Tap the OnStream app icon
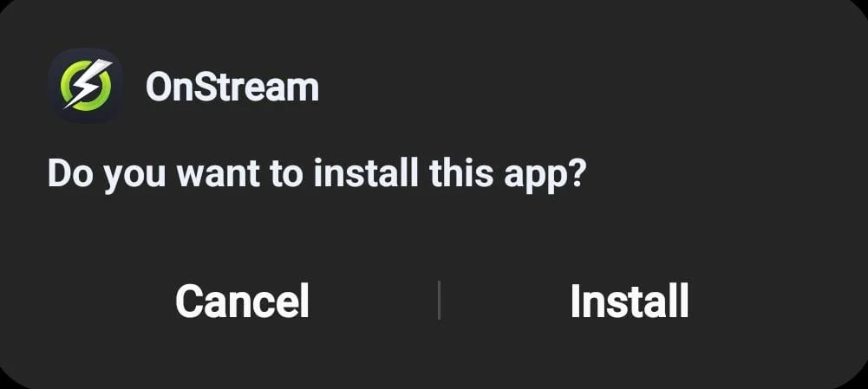The height and width of the screenshot is (389, 868). [85, 85]
